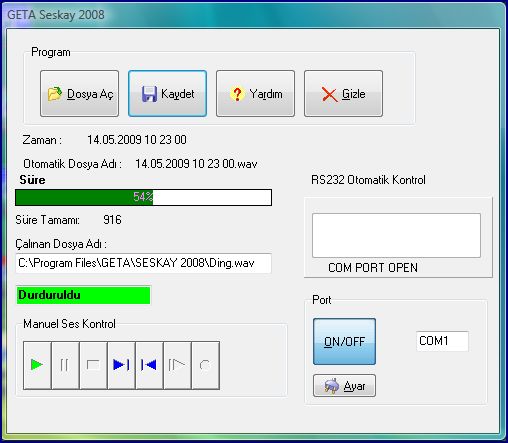Click the COM1 port field
Viewport: 508px width, 443px height.
click(442, 341)
